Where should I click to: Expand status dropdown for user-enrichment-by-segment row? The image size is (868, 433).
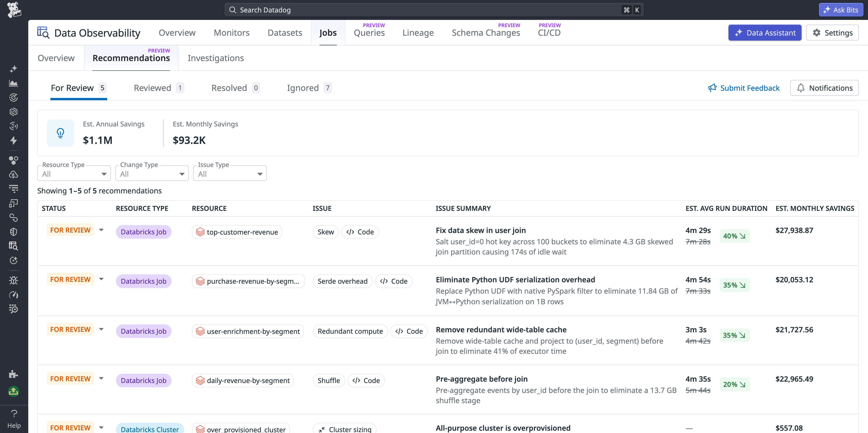[x=101, y=329]
